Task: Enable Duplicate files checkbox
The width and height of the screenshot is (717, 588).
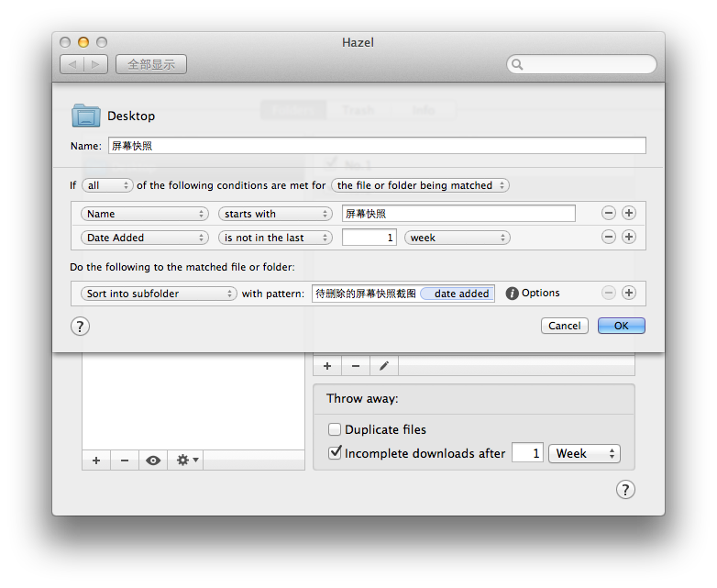Action: (x=335, y=429)
